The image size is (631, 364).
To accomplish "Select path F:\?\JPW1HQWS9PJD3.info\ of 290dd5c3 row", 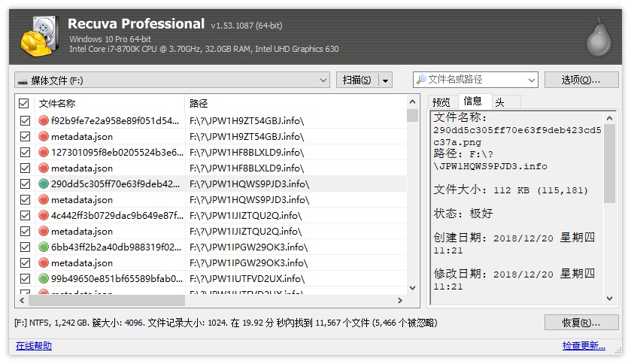I will (x=249, y=184).
